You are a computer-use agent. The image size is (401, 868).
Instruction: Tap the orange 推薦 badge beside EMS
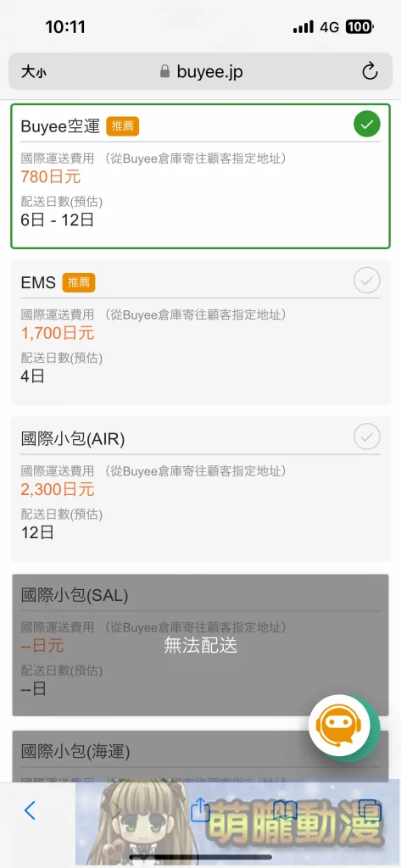79,282
